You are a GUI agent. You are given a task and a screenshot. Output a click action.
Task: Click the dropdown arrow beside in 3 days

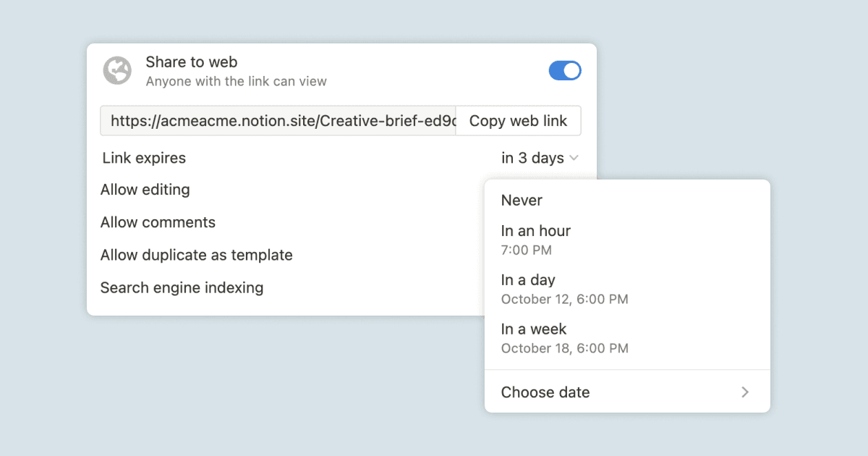tap(575, 158)
